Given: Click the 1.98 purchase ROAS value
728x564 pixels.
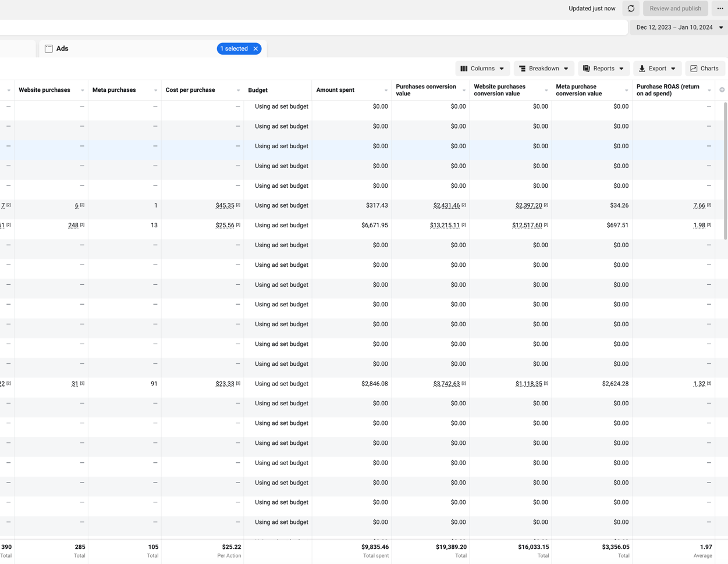Looking at the screenshot, I should click(x=699, y=226).
